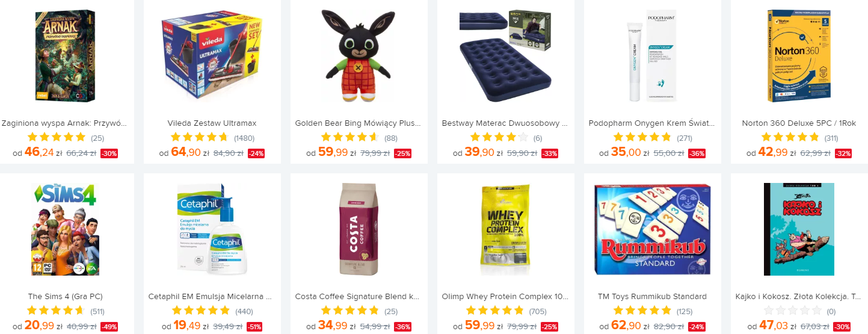The width and height of the screenshot is (868, 334).
Task: Open Olimp Whey Protein Complex title link
Action: 505,297
